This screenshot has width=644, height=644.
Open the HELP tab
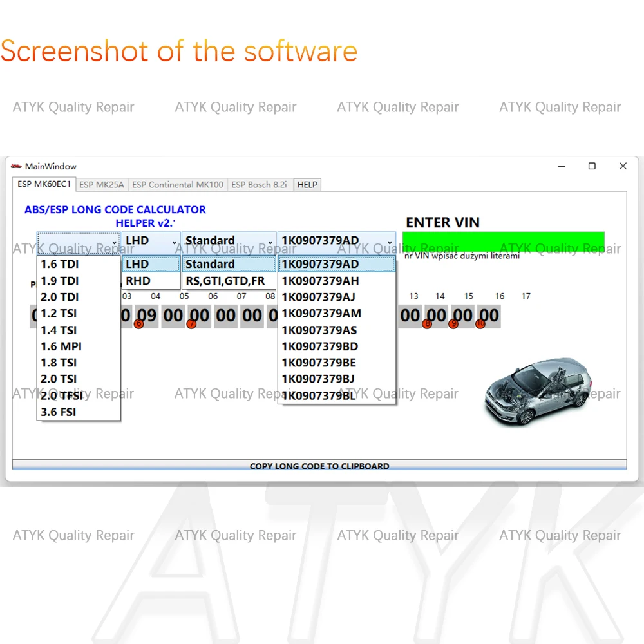click(x=307, y=185)
